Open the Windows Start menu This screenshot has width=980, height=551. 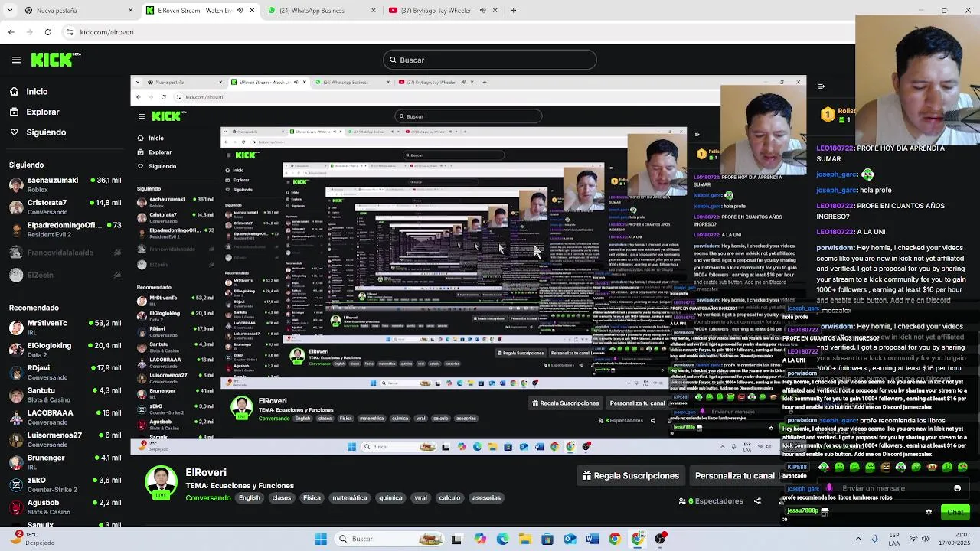pyautogui.click(x=321, y=539)
